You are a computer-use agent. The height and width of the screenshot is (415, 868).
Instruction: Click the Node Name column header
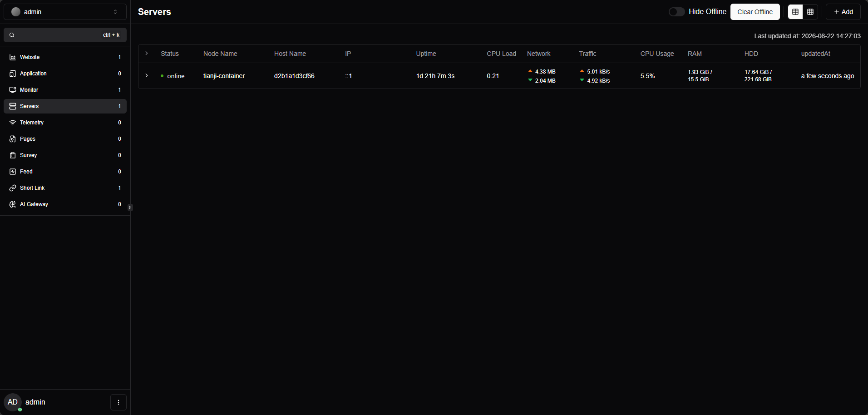(x=220, y=54)
